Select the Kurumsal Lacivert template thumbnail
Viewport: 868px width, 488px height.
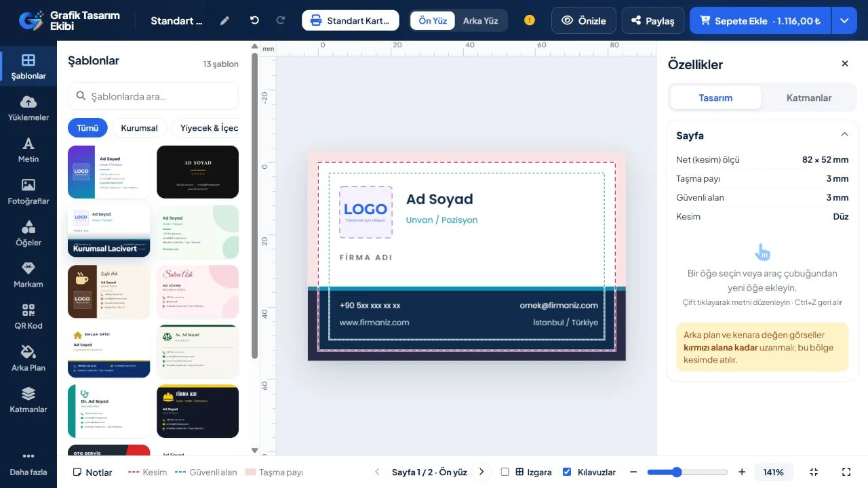point(108,231)
